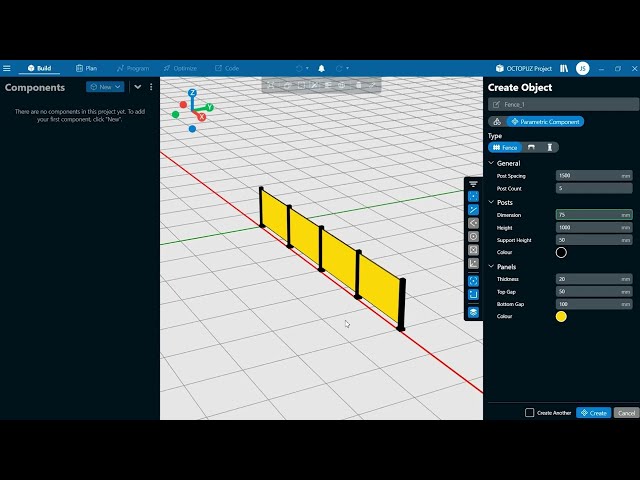
Task: Click the Posts Height field
Action: 594,227
